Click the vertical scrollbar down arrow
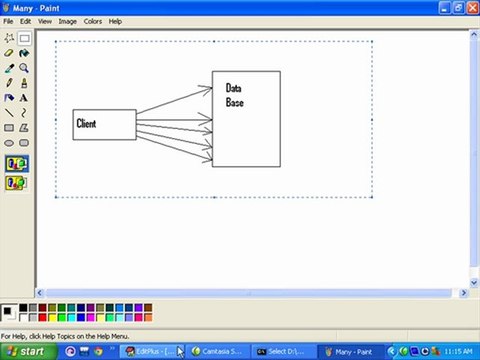 click(x=474, y=283)
